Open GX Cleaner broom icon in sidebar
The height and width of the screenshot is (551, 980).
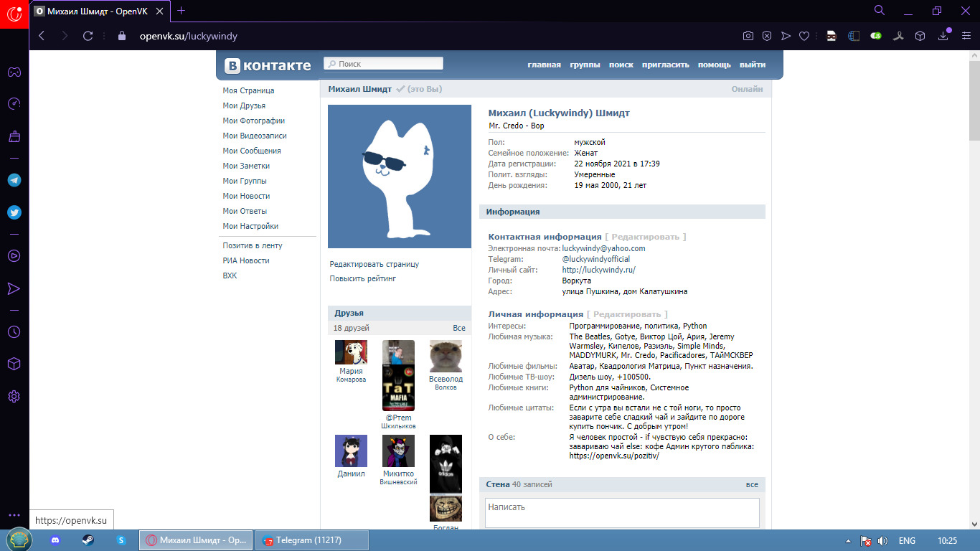[x=14, y=136]
